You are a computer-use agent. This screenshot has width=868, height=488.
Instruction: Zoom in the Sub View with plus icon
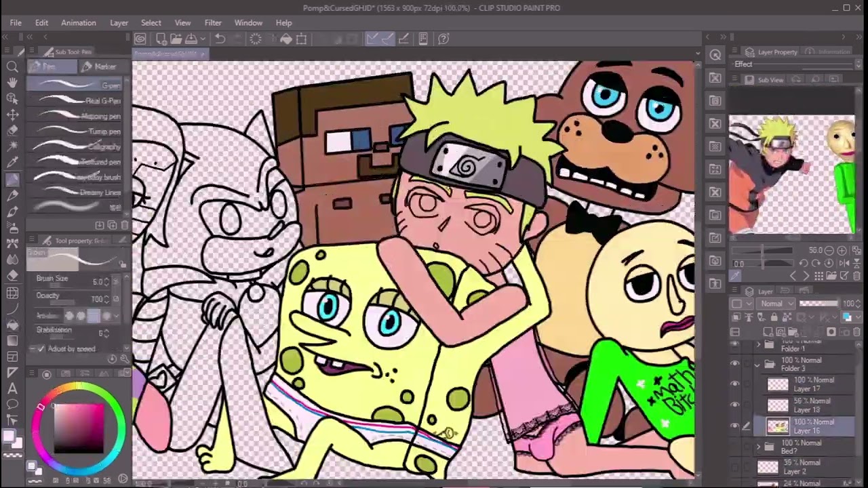click(842, 250)
